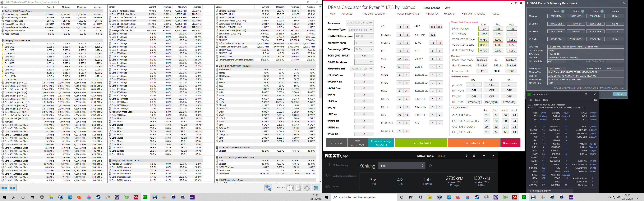Screen dimensions: 644x201
Task: Start HWiNFO logging with sheet-plus icon
Action: coord(298,188)
